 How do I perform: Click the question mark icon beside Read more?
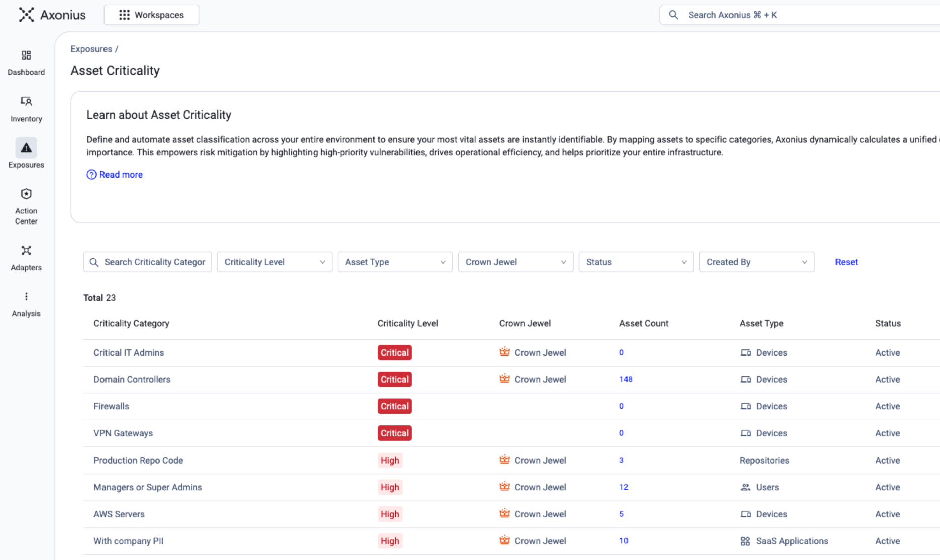click(91, 174)
